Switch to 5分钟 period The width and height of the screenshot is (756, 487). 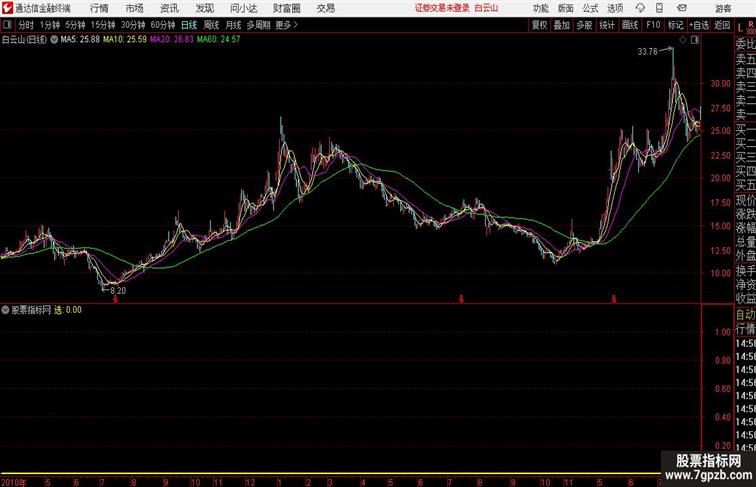tap(75, 25)
